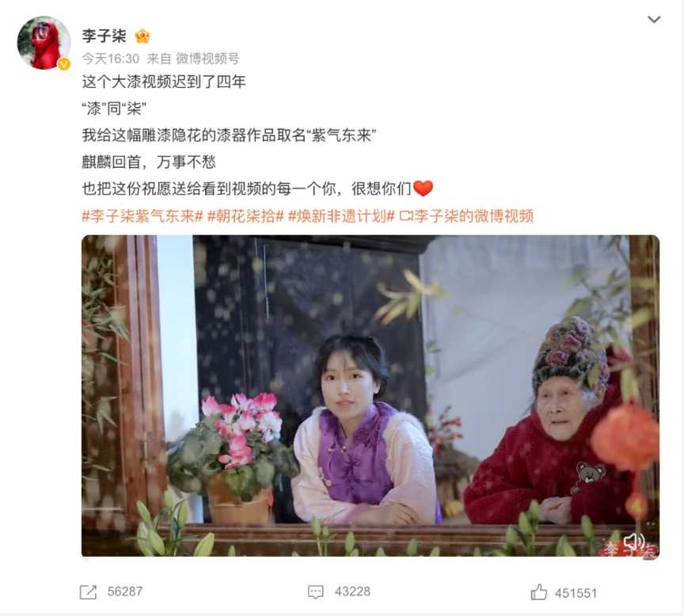Click the crown membership badge icon
The height and width of the screenshot is (616, 684).
point(142,36)
